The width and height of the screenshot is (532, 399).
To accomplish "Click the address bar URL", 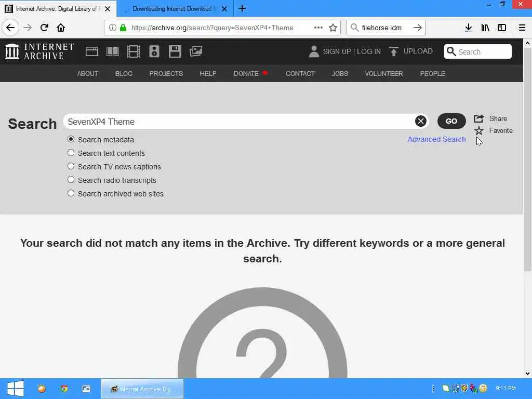I will coord(212,28).
